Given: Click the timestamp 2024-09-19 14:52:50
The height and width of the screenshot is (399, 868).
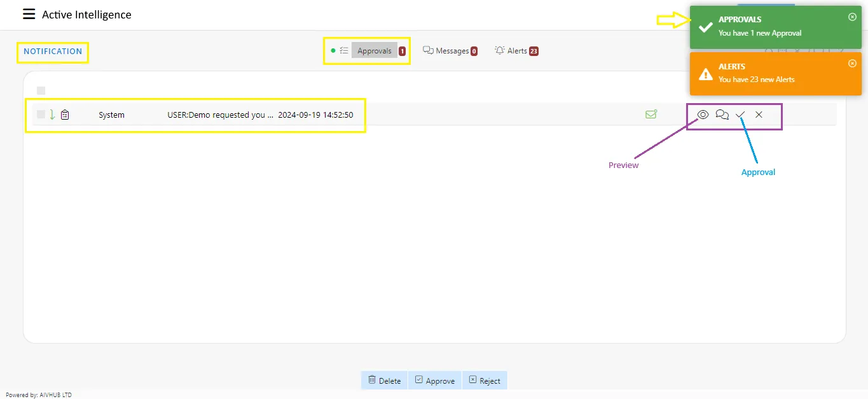Looking at the screenshot, I should pos(315,115).
